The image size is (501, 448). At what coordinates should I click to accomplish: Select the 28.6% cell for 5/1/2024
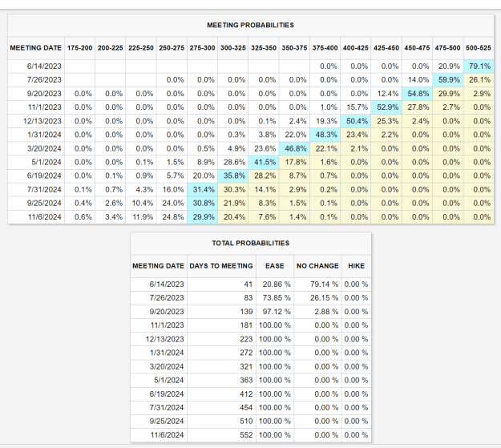point(235,163)
